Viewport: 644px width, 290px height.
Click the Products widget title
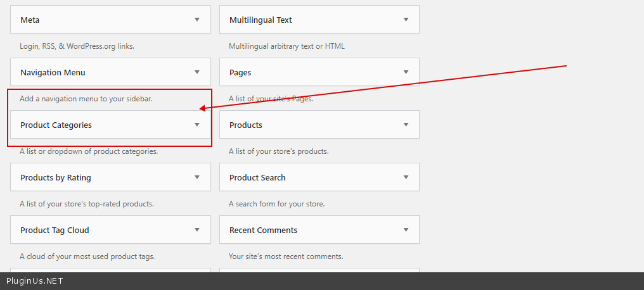pos(246,125)
